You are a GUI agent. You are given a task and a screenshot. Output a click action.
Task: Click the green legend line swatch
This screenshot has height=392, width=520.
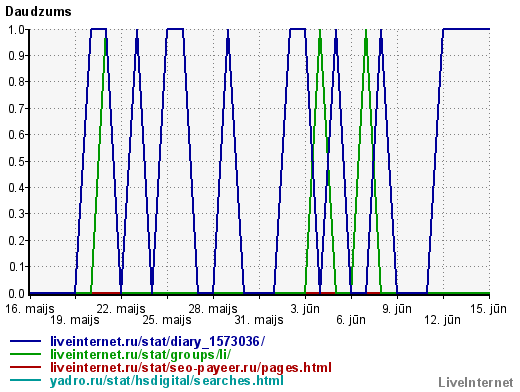(25, 354)
